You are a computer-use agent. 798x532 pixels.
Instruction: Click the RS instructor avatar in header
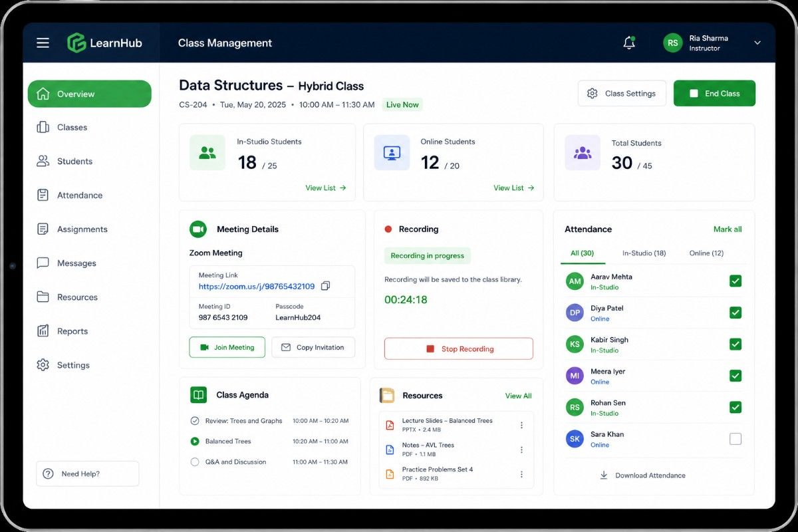pos(673,43)
